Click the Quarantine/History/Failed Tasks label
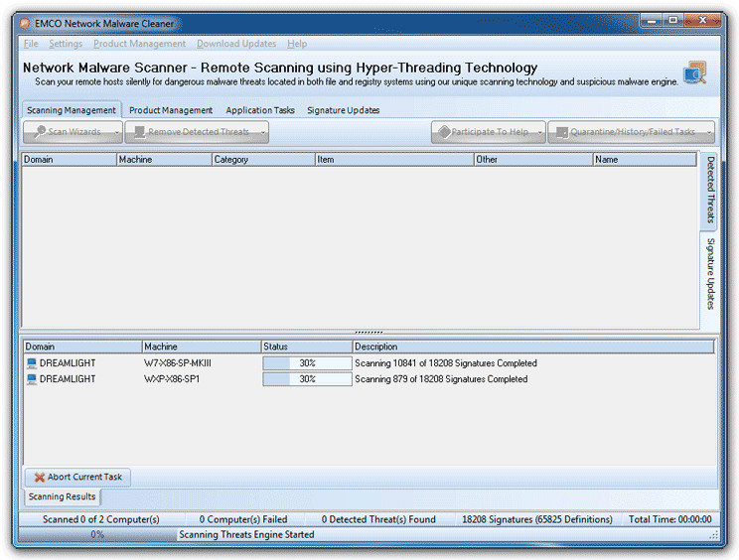Image resolution: width=739 pixels, height=560 pixels. (x=633, y=132)
